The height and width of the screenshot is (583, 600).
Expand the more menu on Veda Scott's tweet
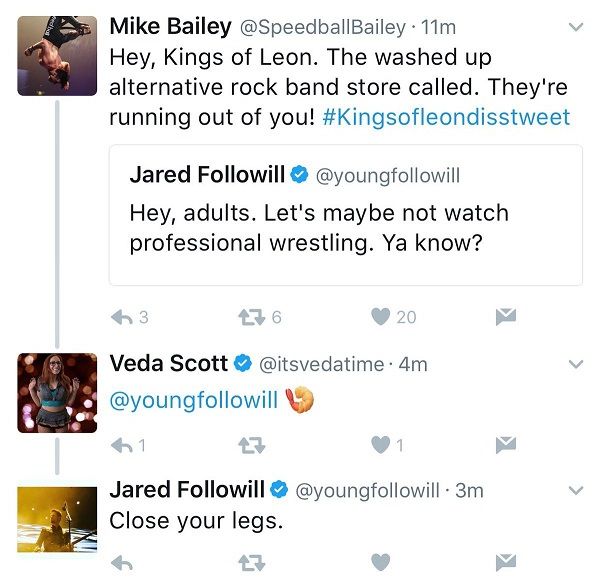575,364
